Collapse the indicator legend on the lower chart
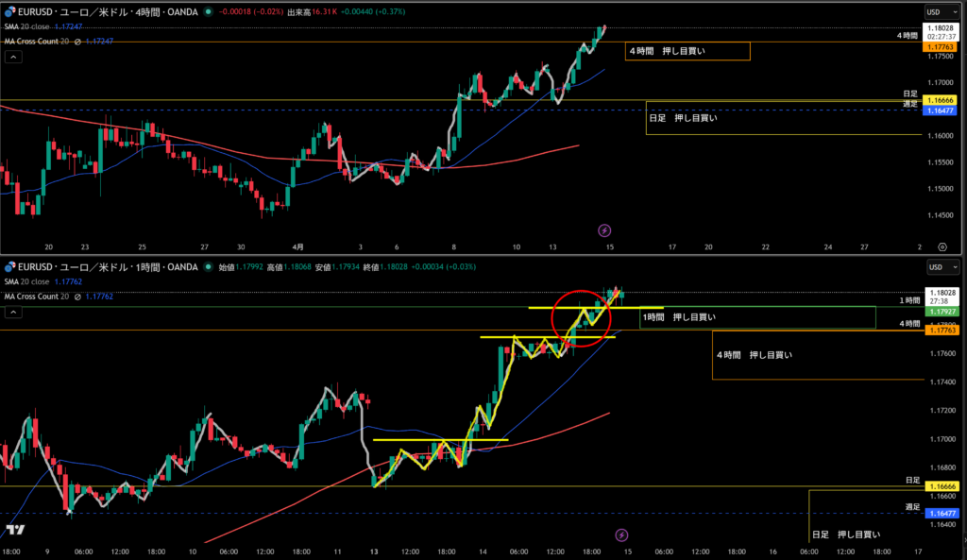Viewport: 967px width, 560px height. pos(13,311)
